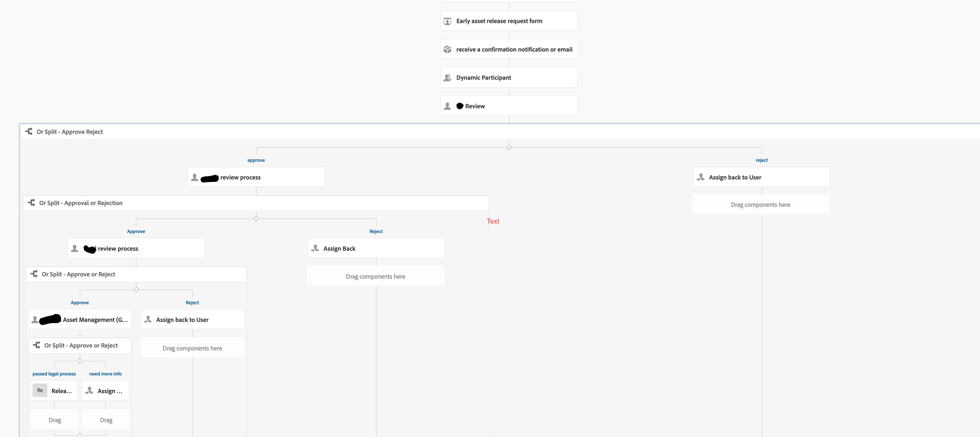The width and height of the screenshot is (980, 437).
Task: Click the person icon on the Asset Management step
Action: (x=35, y=320)
